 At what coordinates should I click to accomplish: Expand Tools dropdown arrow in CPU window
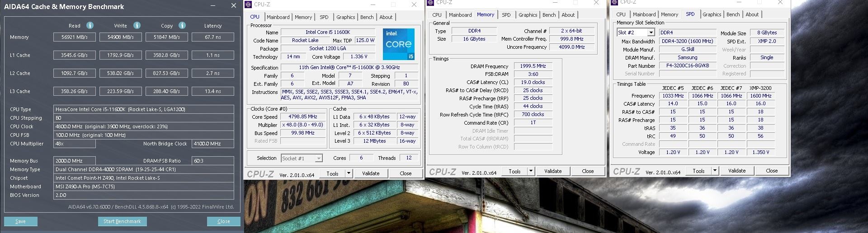349,173
